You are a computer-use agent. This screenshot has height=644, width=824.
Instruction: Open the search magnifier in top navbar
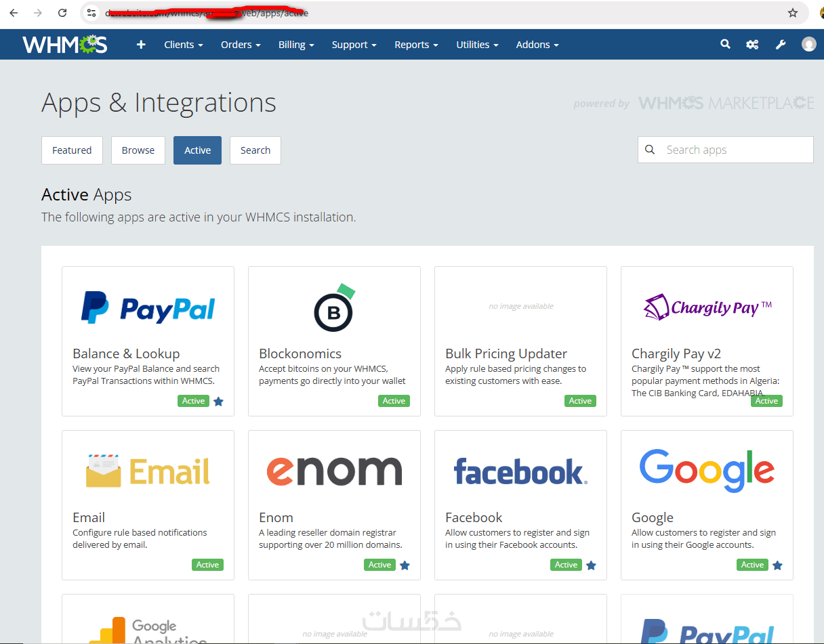[725, 45]
